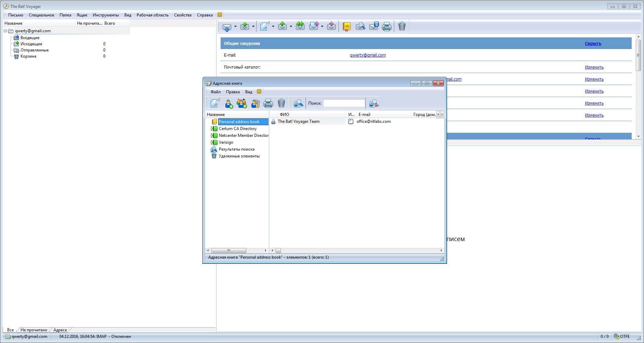644x343 pixels.
Task: Click the E-mail column header in the address book
Action: coord(383,115)
